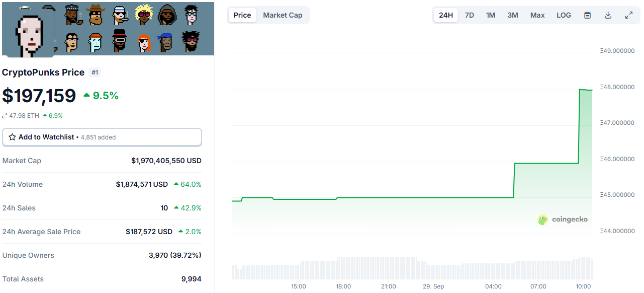Click the calendar date range icon

tap(587, 15)
